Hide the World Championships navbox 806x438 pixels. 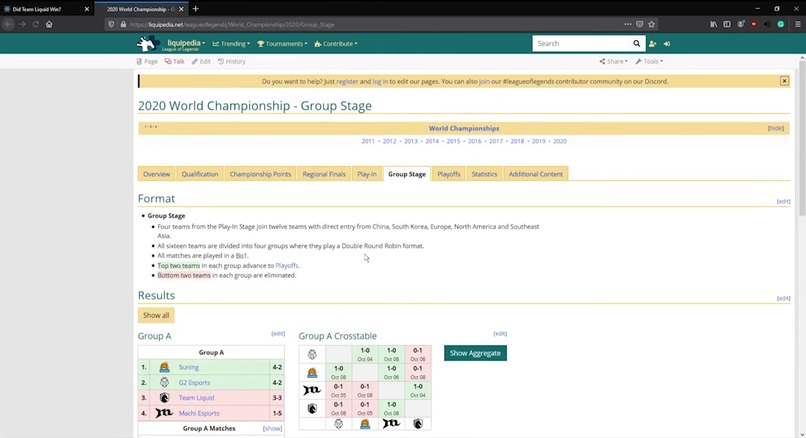point(776,128)
